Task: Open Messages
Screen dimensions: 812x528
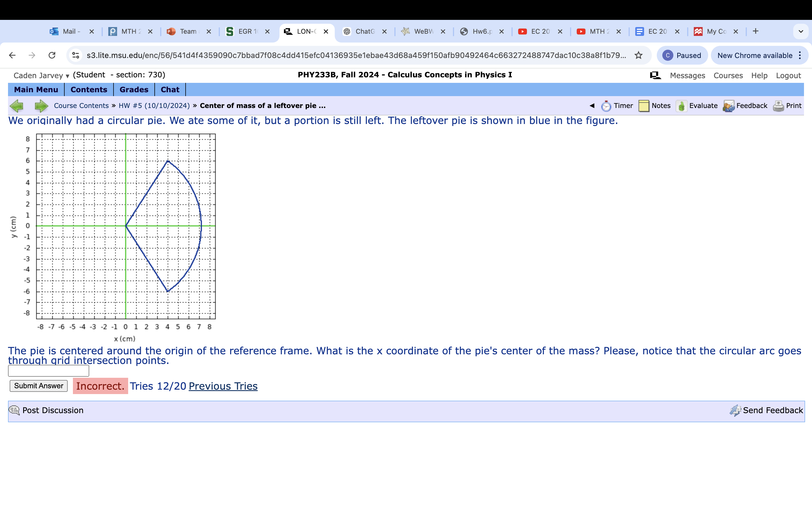Action: point(687,75)
